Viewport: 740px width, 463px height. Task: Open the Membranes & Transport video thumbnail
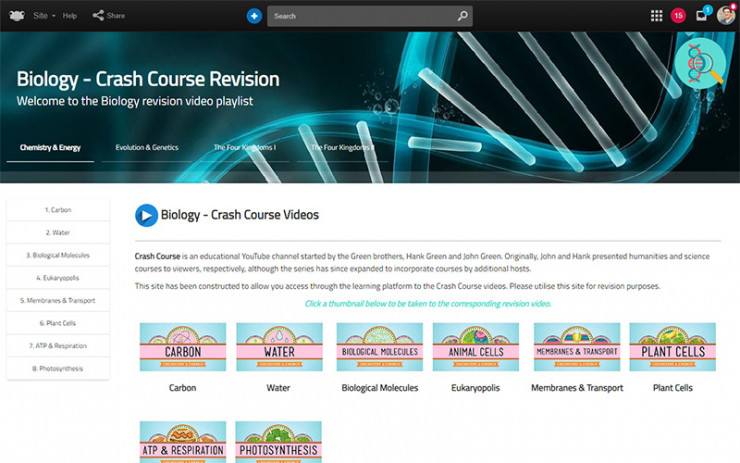(577, 347)
